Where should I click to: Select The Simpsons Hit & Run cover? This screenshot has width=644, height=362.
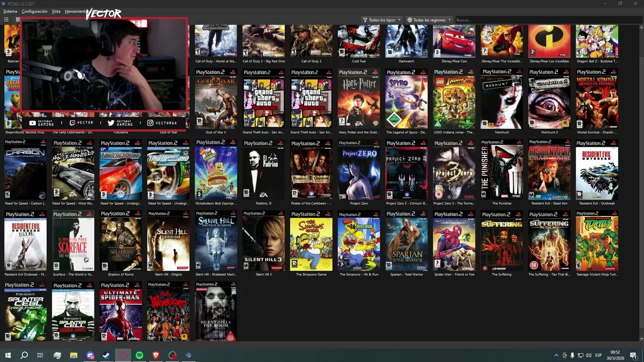359,241
